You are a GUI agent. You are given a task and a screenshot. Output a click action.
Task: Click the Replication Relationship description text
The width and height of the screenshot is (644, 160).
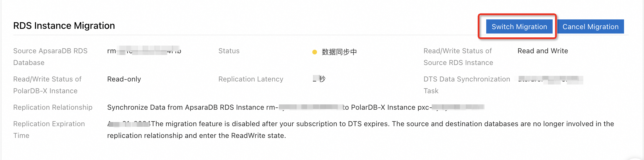(x=295, y=107)
